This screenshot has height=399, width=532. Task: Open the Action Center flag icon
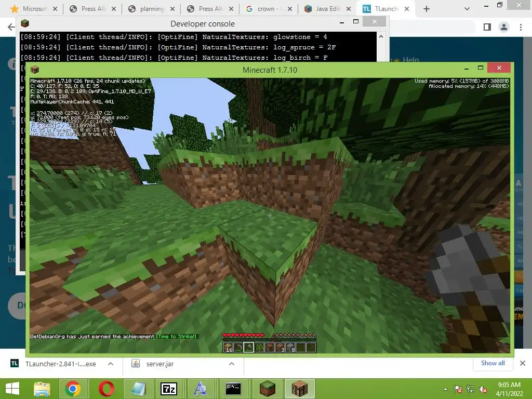pyautogui.click(x=458, y=389)
